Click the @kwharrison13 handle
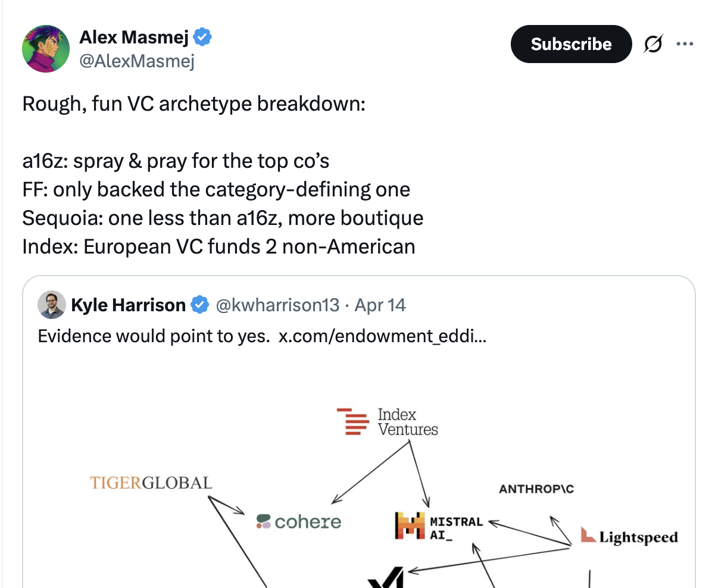The width and height of the screenshot is (712, 588). [277, 305]
